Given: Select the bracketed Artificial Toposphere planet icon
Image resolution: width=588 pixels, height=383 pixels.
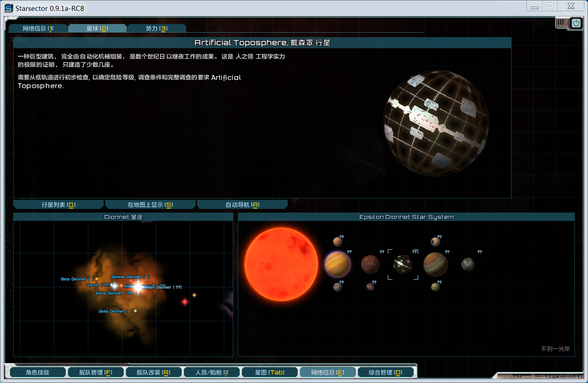Looking at the screenshot, I should tap(403, 264).
